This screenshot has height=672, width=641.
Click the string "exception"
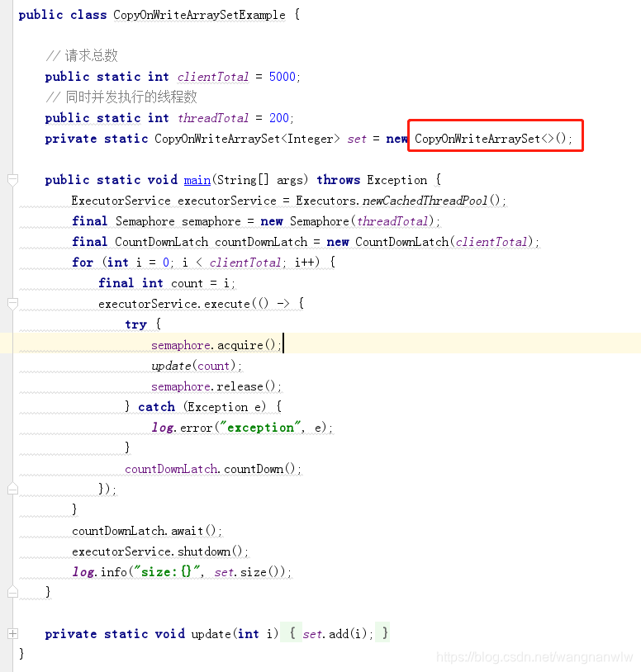260,428
